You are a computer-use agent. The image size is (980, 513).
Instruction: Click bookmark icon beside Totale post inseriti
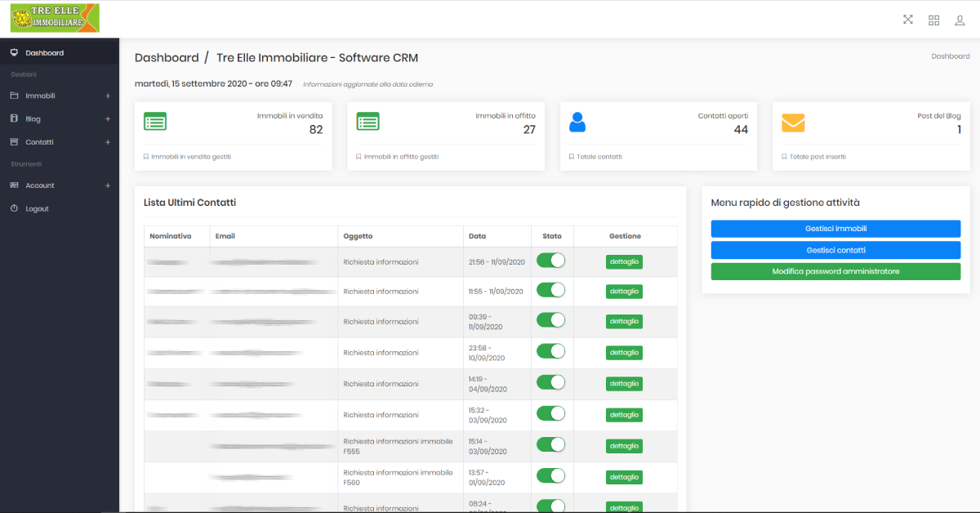(x=784, y=157)
